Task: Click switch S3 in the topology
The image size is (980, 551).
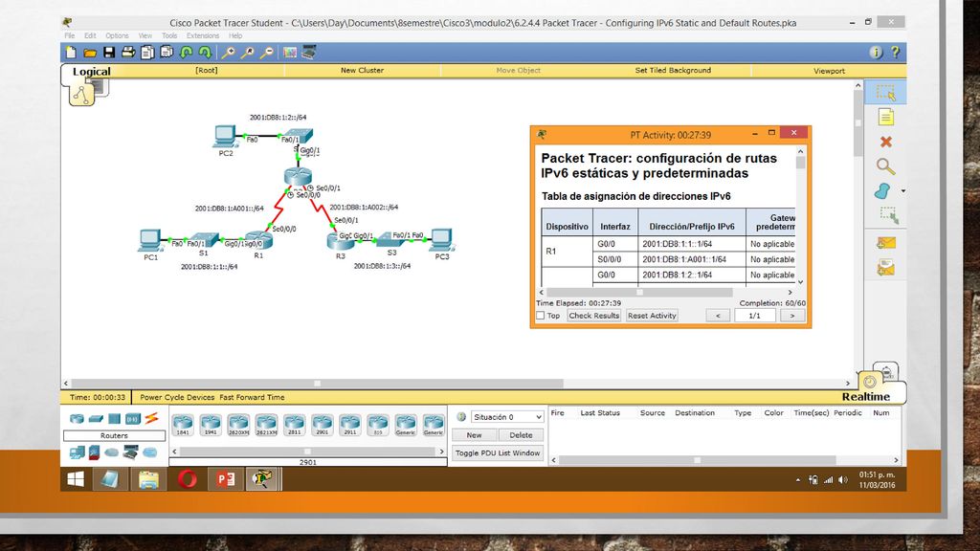Action: click(x=391, y=239)
